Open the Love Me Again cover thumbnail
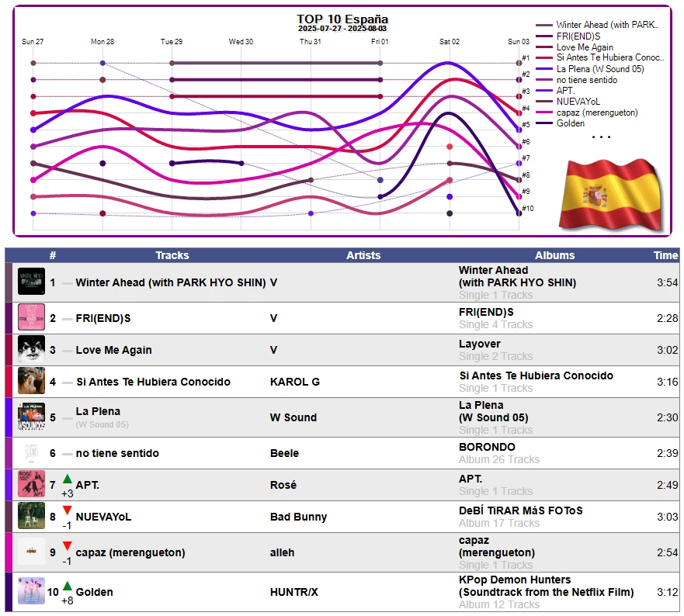The height and width of the screenshot is (616, 684). coord(31,349)
